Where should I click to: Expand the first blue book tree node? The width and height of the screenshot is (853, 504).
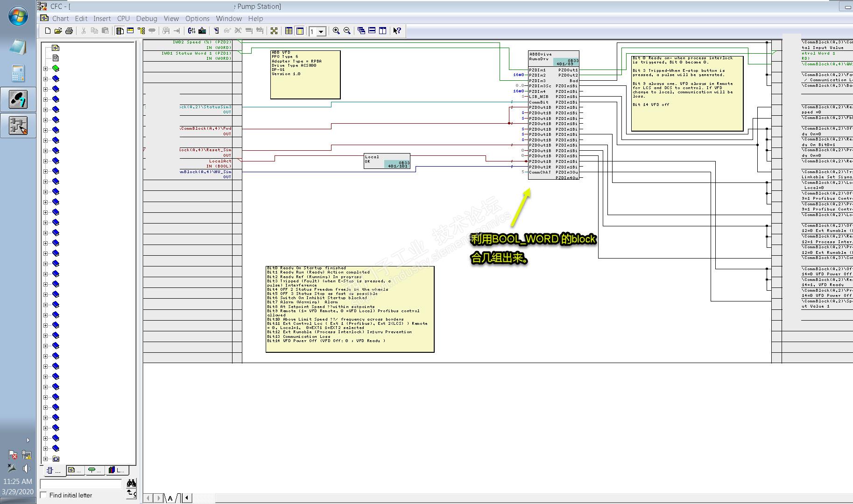point(46,79)
